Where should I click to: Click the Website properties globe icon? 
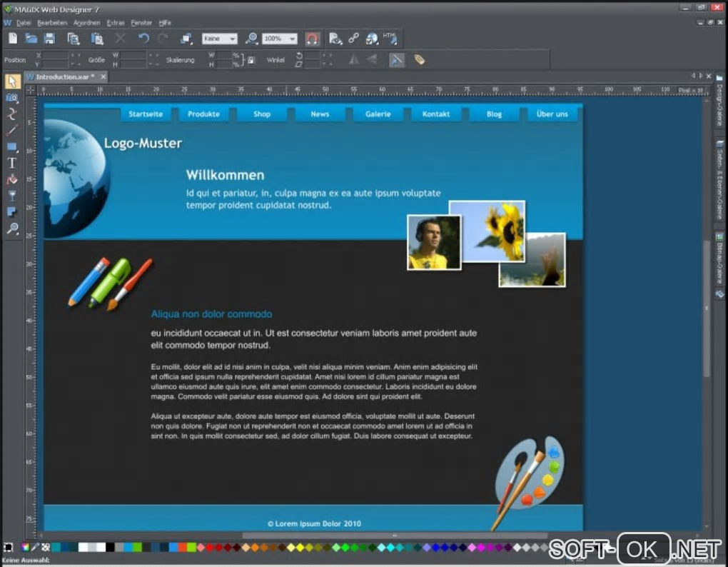pos(372,39)
